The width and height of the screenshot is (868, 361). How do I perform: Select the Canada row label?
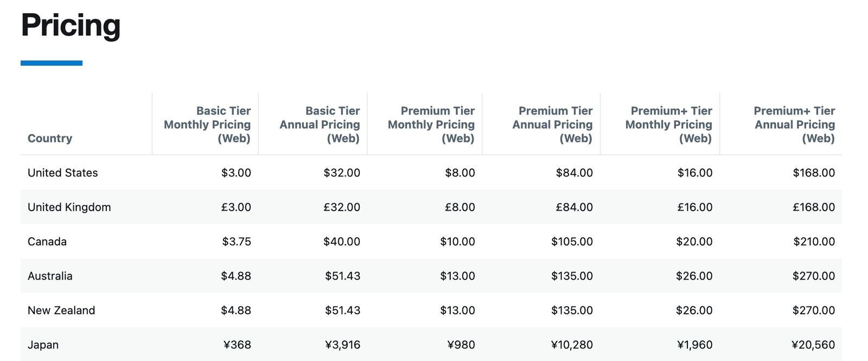tap(47, 242)
